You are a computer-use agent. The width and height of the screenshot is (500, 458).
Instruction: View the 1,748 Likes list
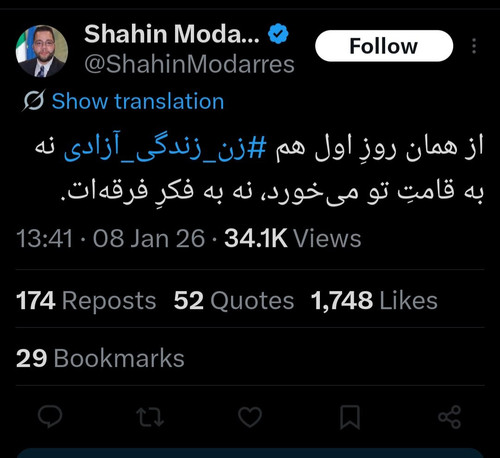coord(374,301)
